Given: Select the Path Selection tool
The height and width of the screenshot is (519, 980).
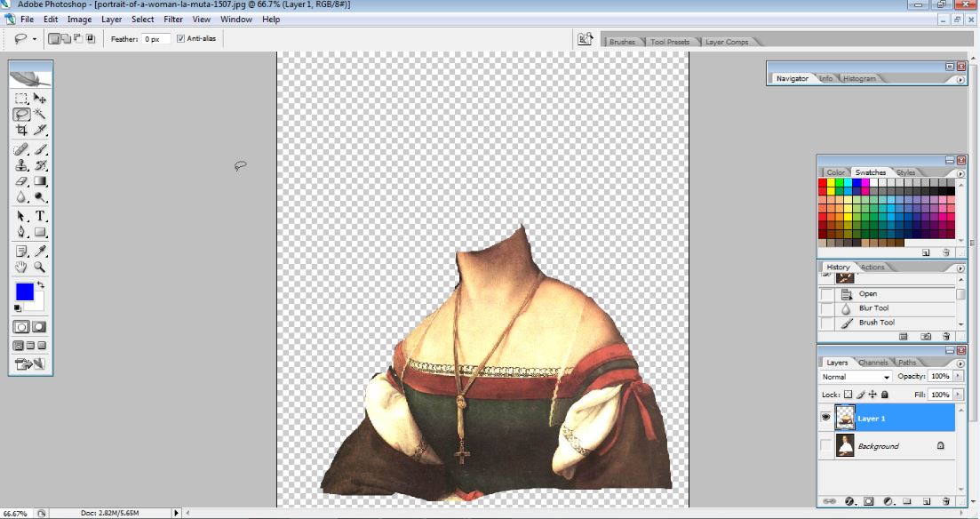Looking at the screenshot, I should (21, 216).
